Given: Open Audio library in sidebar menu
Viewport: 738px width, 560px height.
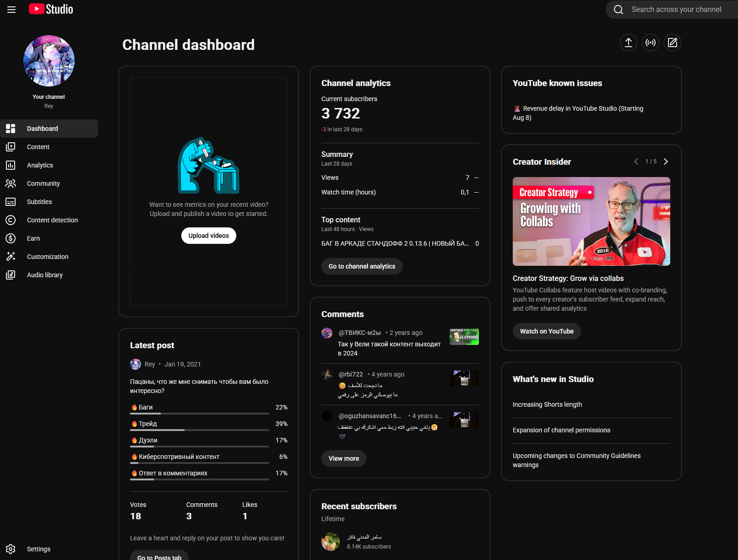Looking at the screenshot, I should click(49, 275).
